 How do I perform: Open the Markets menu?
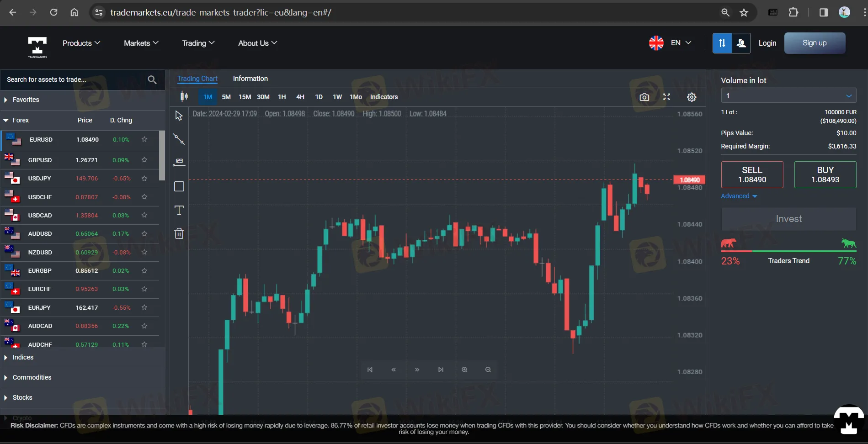[141, 43]
